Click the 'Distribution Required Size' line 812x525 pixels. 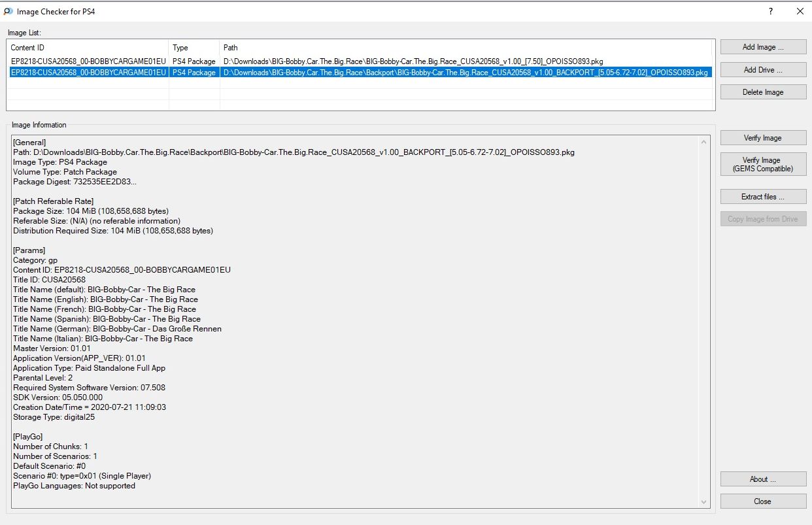coord(113,231)
